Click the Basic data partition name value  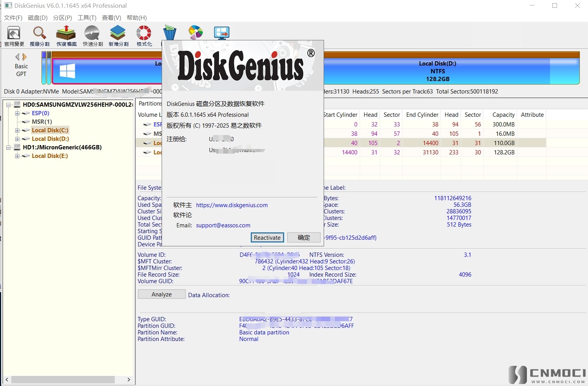tap(264, 332)
